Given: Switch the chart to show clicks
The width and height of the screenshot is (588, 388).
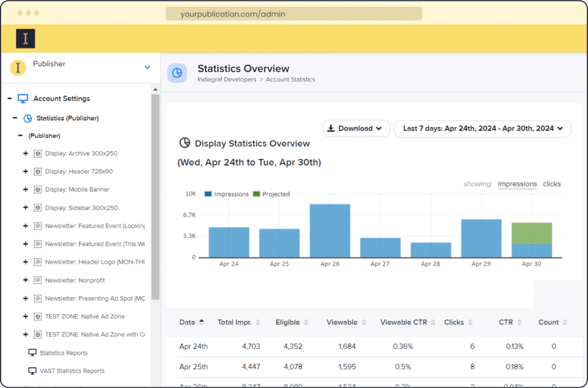Looking at the screenshot, I should [551, 183].
